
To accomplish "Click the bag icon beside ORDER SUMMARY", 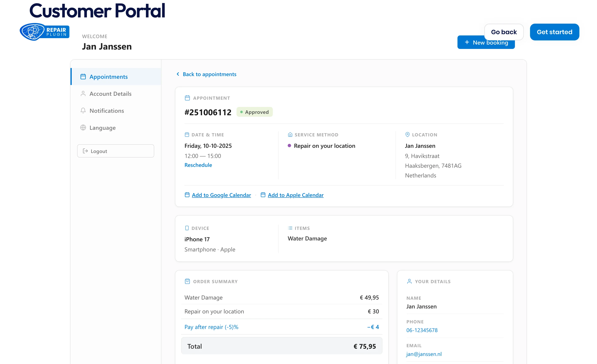I will tap(187, 281).
